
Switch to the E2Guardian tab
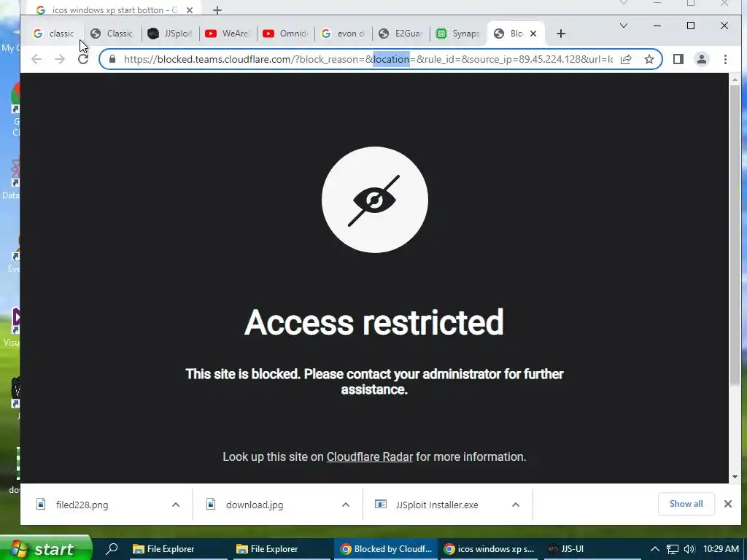pyautogui.click(x=401, y=34)
